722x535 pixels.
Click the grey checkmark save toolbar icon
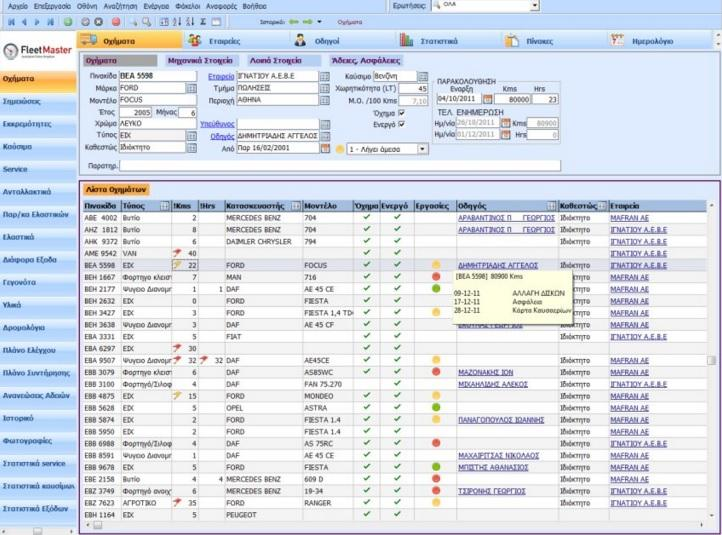(x=85, y=22)
